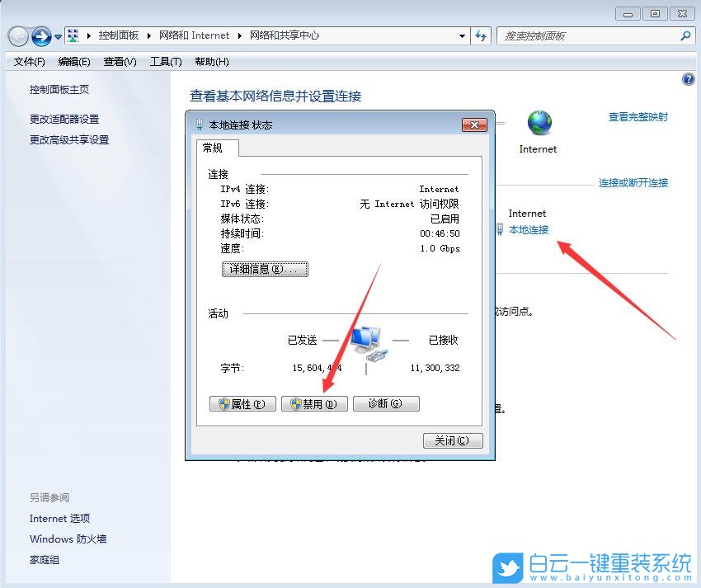Click the adapter icon in 本地连接 状态 title bar
Screen dimensions: 701x588
[x=198, y=125]
